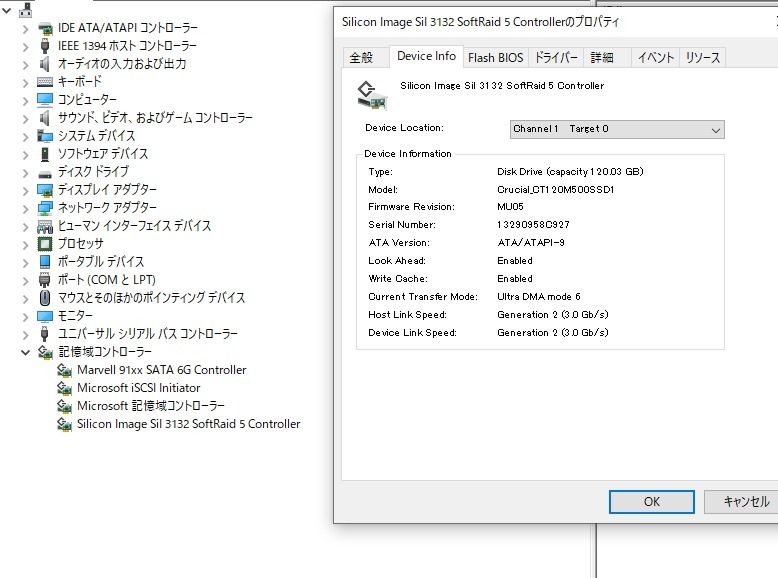Click the コンピューター monitor icon
The height and width of the screenshot is (578, 778).
click(45, 100)
